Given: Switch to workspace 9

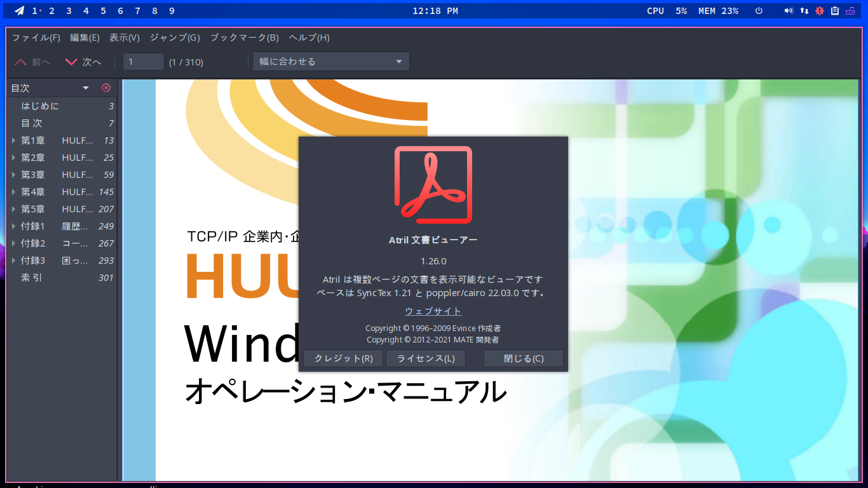Looking at the screenshot, I should point(172,11).
